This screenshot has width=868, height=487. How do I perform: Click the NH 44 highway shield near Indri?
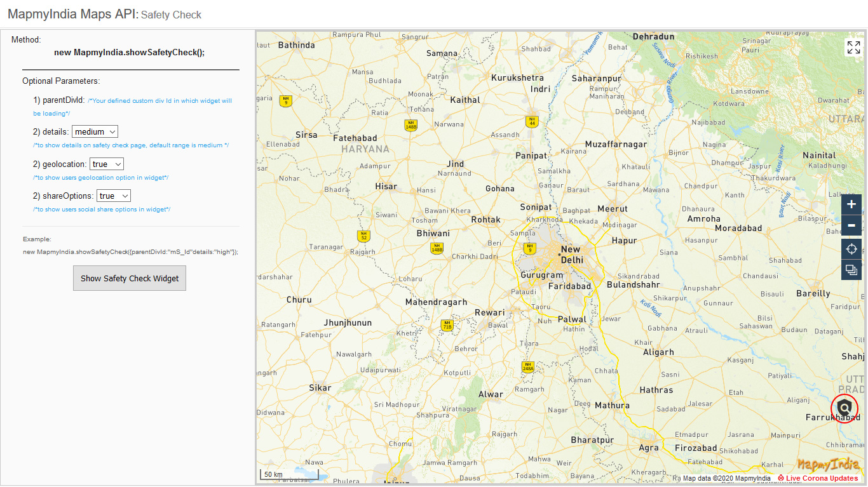tap(532, 121)
